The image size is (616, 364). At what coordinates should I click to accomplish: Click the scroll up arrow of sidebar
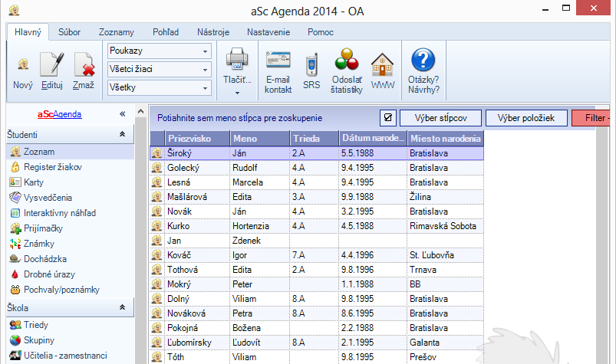click(141, 112)
